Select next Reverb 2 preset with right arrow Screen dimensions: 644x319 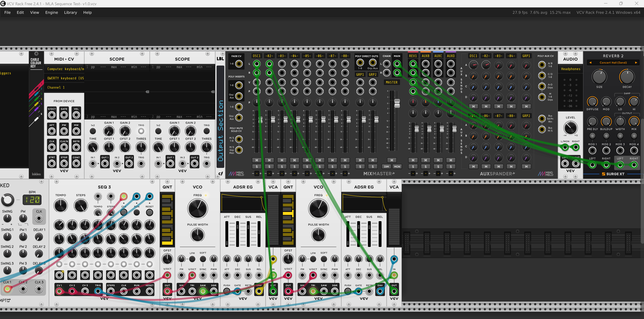pyautogui.click(x=636, y=63)
